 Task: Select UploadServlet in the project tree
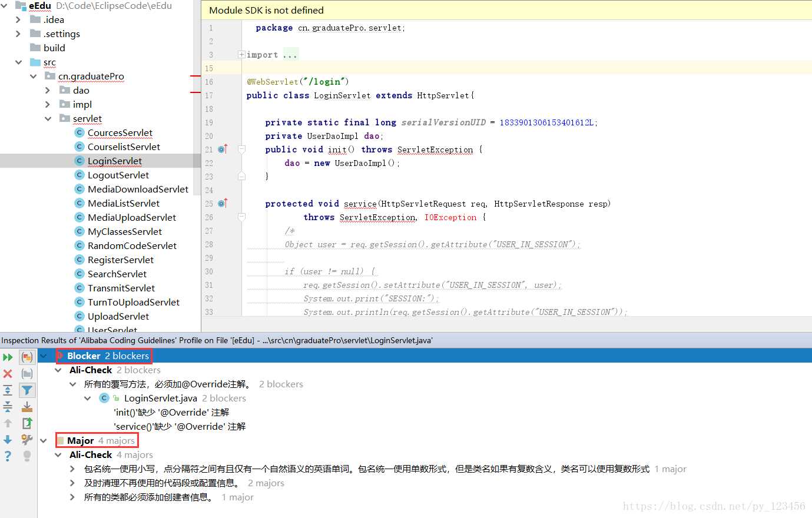pos(118,316)
